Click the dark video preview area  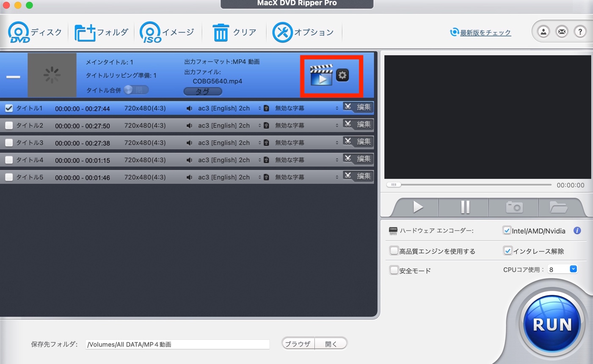(x=488, y=117)
